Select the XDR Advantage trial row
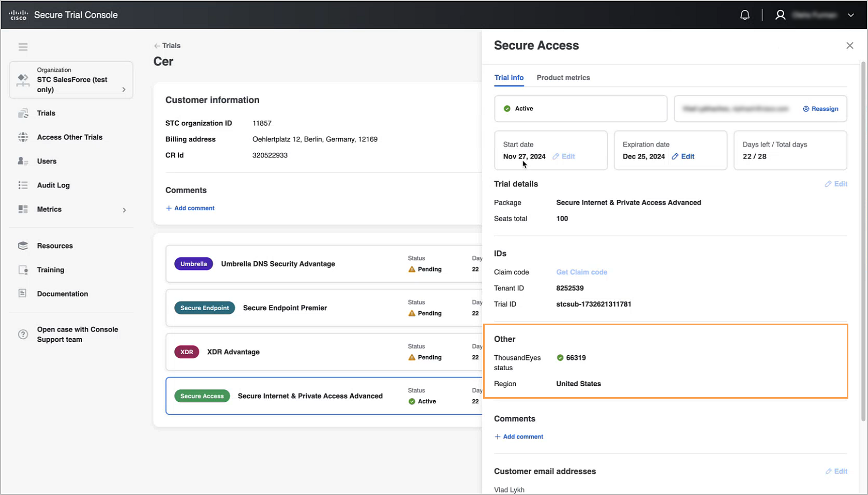The height and width of the screenshot is (495, 868). [x=324, y=352]
